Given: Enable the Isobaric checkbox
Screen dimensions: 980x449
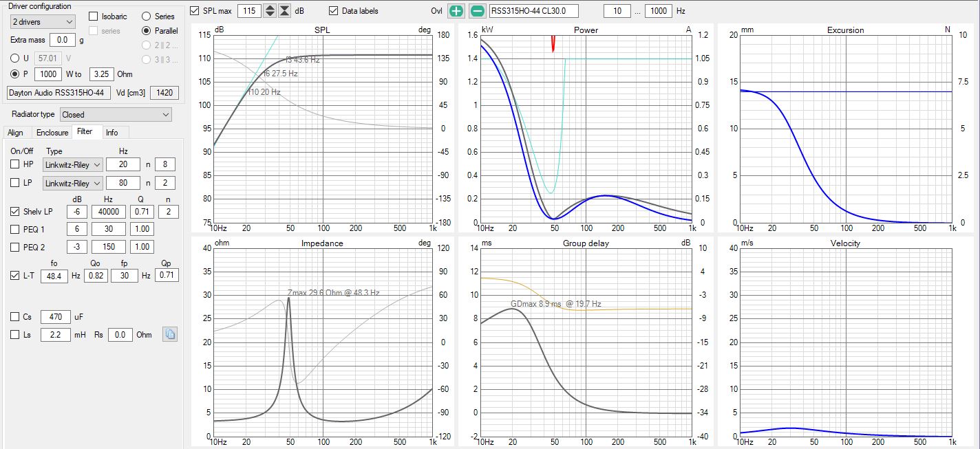Looking at the screenshot, I should click(x=94, y=16).
